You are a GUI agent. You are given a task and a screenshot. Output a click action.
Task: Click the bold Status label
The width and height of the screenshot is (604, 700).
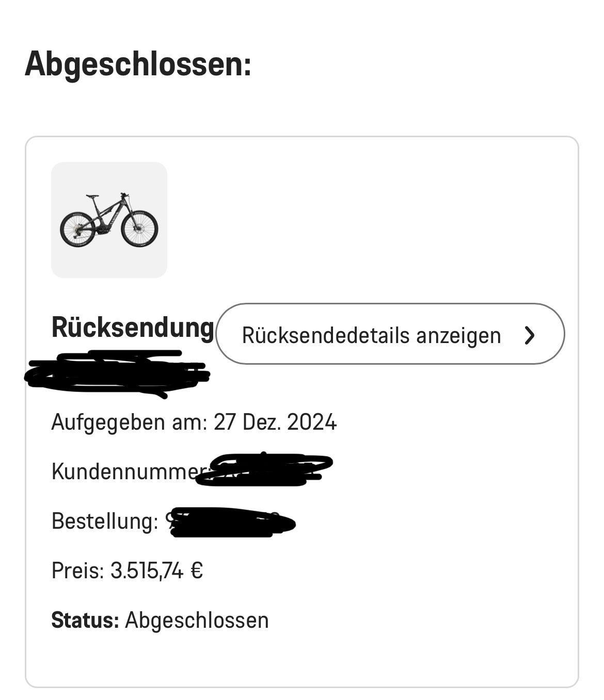85,620
